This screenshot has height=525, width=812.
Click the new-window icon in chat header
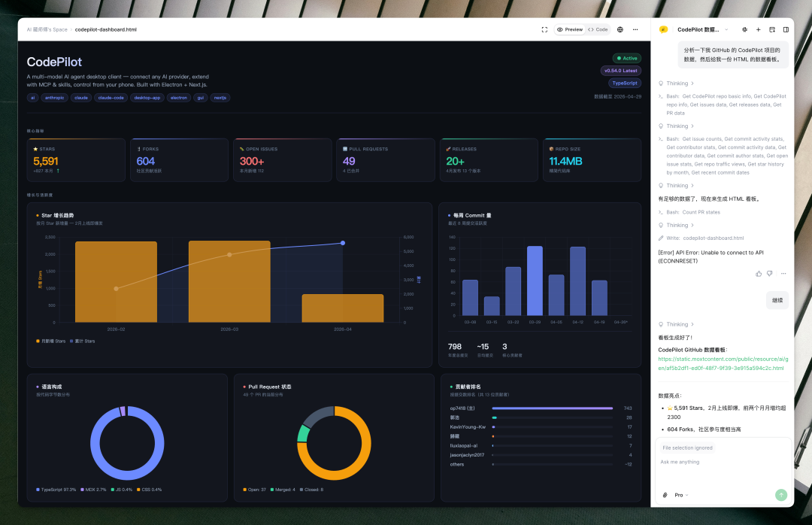point(772,29)
